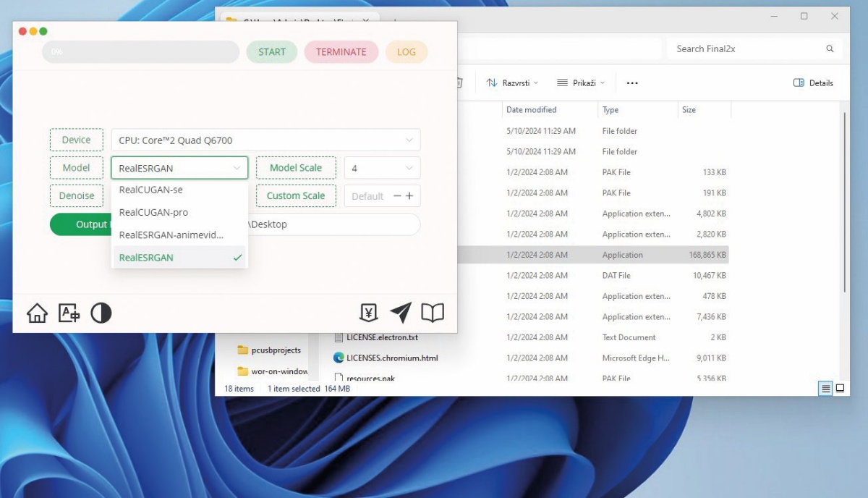
Task: Open the yen donate icon
Action: pos(369,313)
